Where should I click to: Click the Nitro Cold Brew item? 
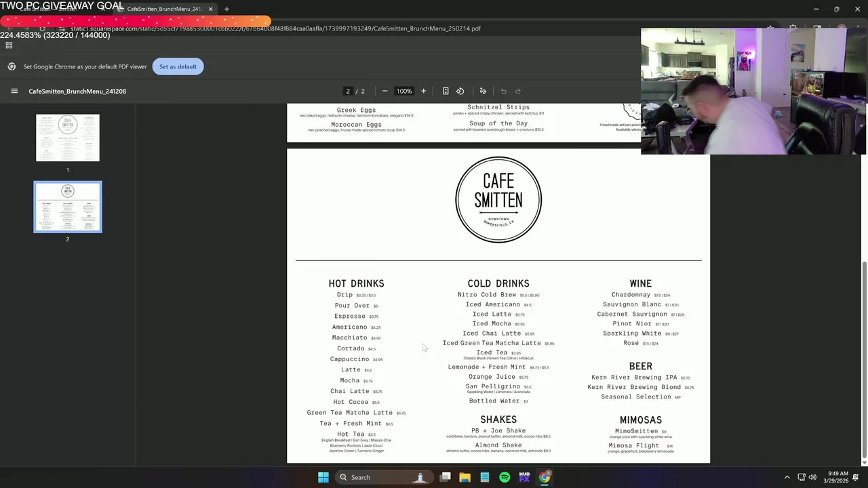coord(498,295)
